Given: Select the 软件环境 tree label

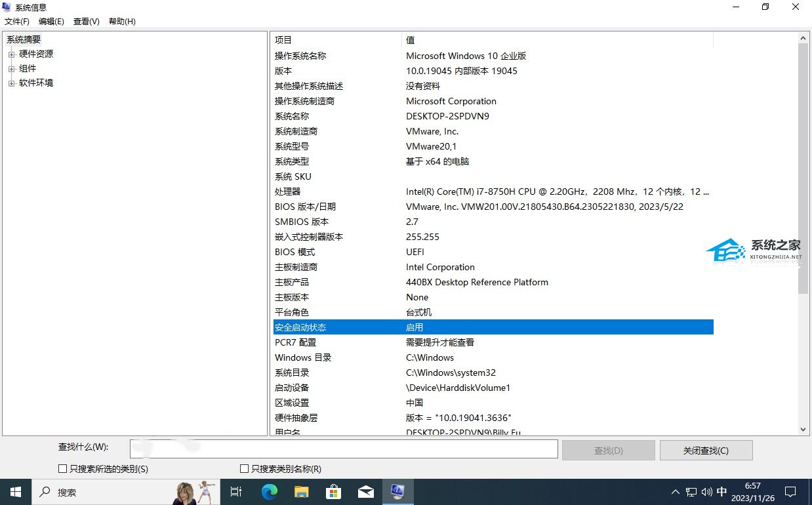Looking at the screenshot, I should tap(36, 83).
